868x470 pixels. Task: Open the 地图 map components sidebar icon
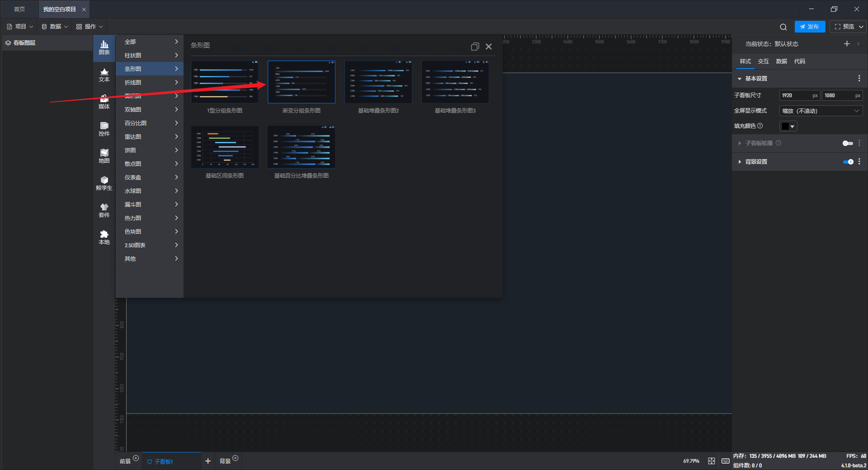coord(104,156)
